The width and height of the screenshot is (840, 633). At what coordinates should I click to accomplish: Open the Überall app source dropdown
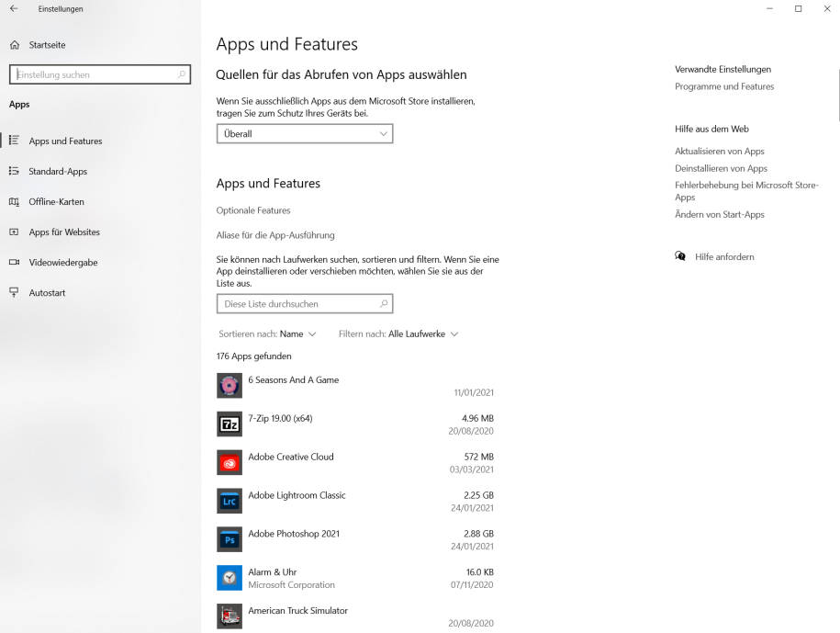tap(305, 133)
